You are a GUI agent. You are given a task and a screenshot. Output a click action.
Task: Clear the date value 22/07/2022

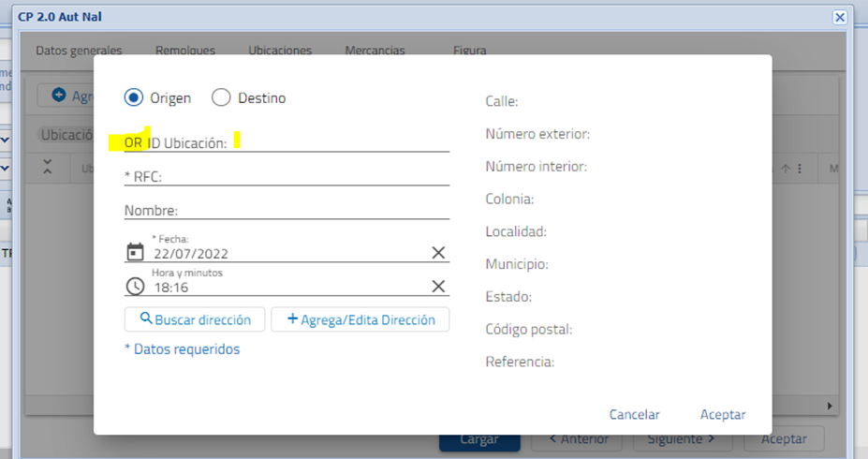pyautogui.click(x=438, y=252)
